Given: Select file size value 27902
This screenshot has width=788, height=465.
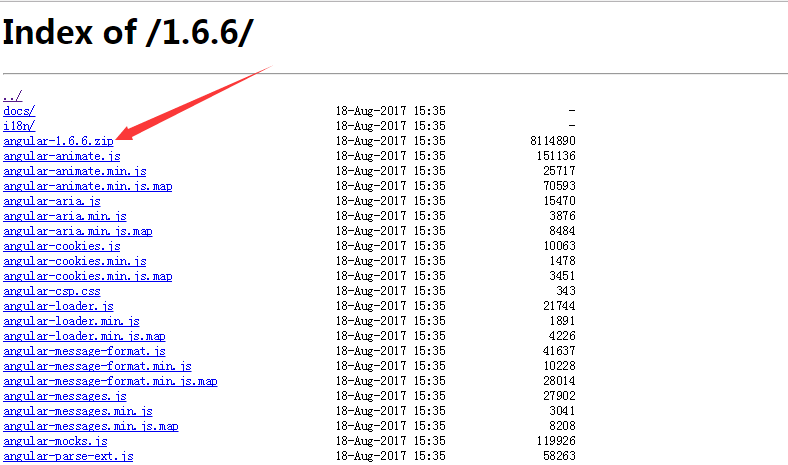Looking at the screenshot, I should point(559,396).
